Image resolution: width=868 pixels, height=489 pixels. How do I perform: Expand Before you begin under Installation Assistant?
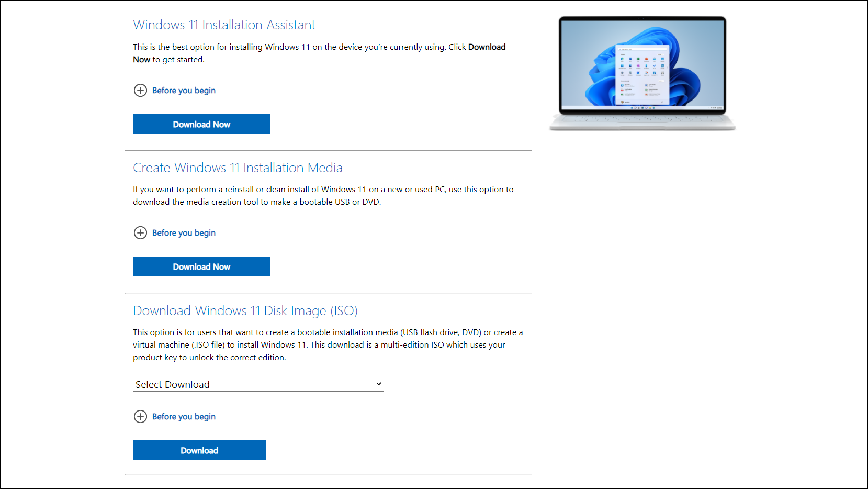(x=183, y=91)
